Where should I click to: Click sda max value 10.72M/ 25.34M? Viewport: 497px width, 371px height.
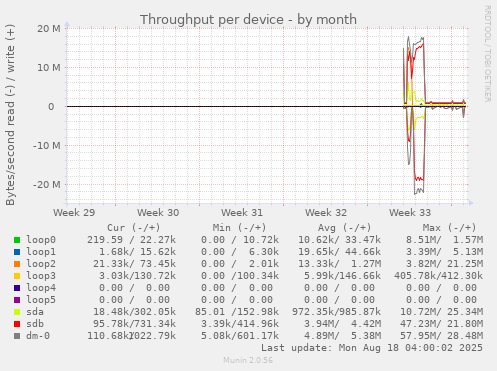tap(442, 312)
